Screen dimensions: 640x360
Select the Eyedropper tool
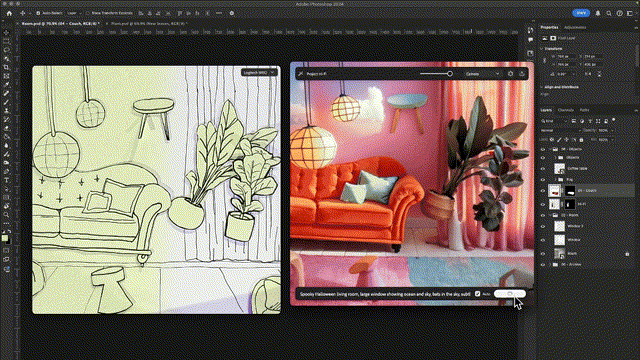pos(6,84)
